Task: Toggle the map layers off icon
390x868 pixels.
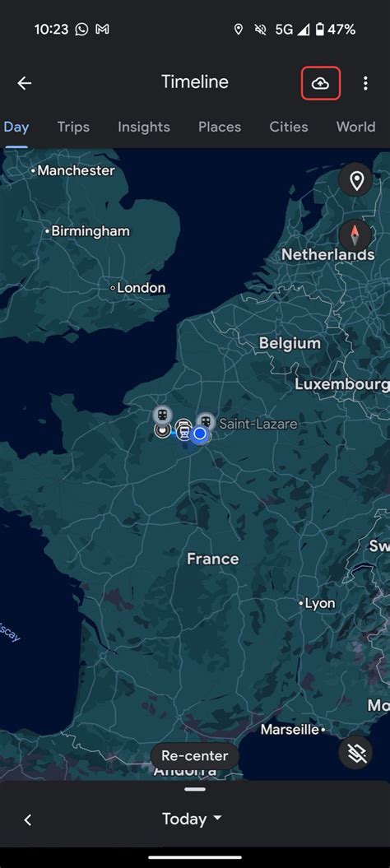Action: (355, 752)
